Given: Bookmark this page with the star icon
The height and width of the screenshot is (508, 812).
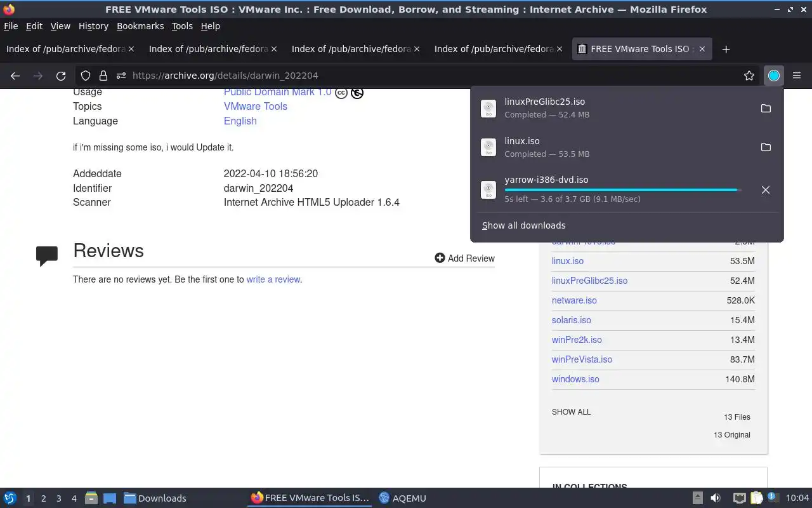Looking at the screenshot, I should (x=749, y=76).
